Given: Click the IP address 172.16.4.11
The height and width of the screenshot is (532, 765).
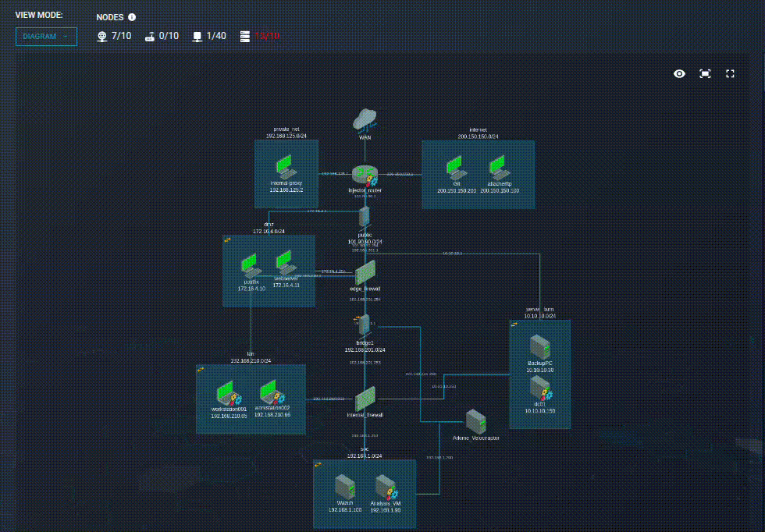Looking at the screenshot, I should 286,286.
